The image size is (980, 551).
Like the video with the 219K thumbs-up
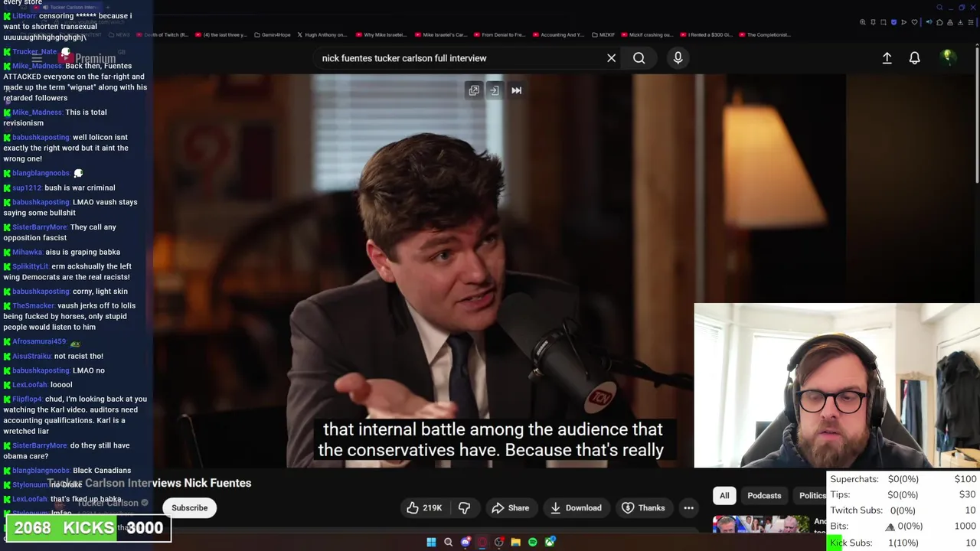click(424, 507)
